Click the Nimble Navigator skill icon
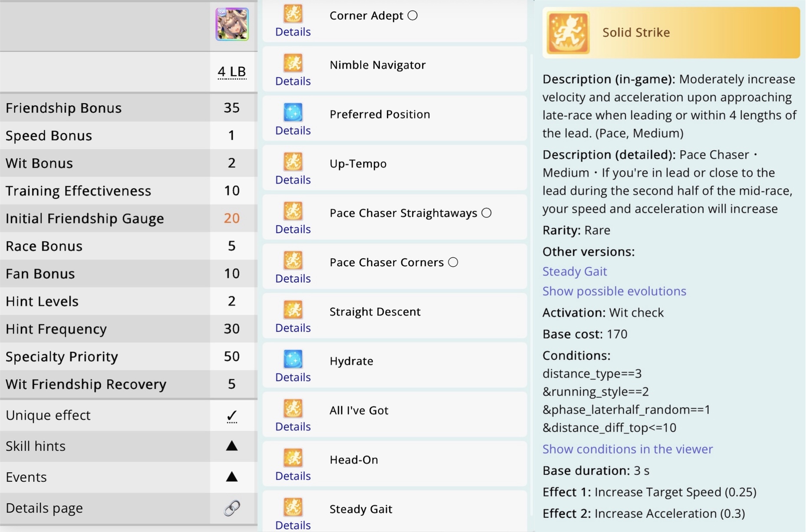The image size is (810, 532). pyautogui.click(x=293, y=63)
